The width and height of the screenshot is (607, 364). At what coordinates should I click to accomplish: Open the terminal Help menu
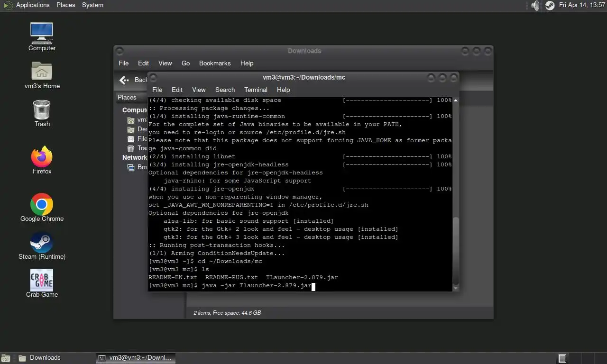283,90
